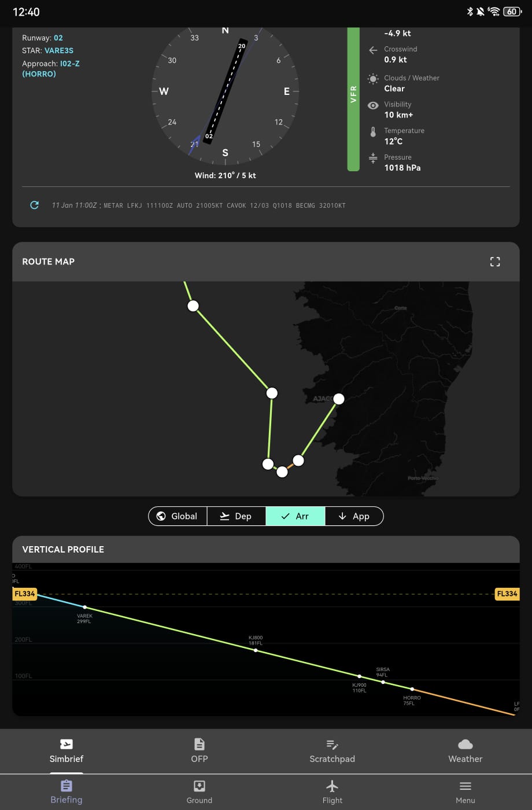Open the Scratchpad tab

pyautogui.click(x=332, y=750)
